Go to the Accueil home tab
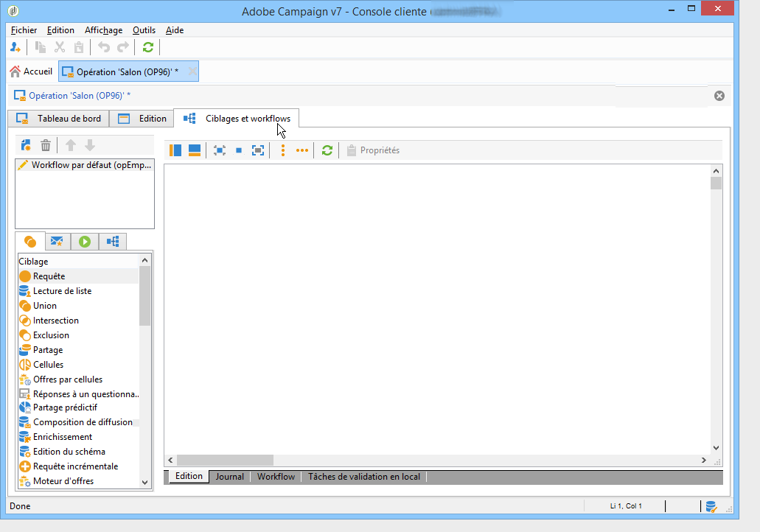Viewport: 760px width, 532px height. coord(31,71)
